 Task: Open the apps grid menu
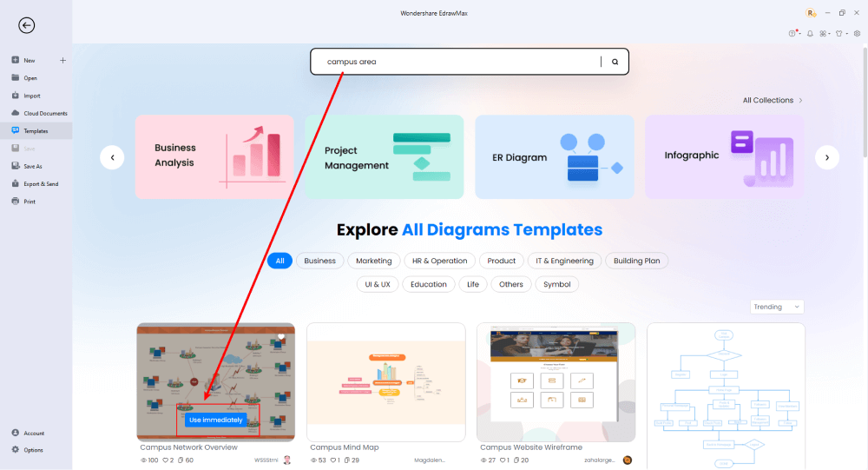825,33
